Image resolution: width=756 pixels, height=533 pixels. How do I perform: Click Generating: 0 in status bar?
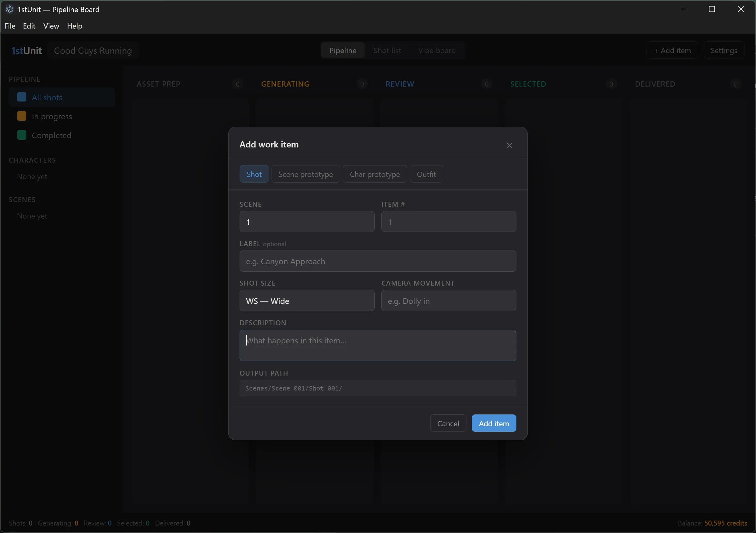[58, 523]
